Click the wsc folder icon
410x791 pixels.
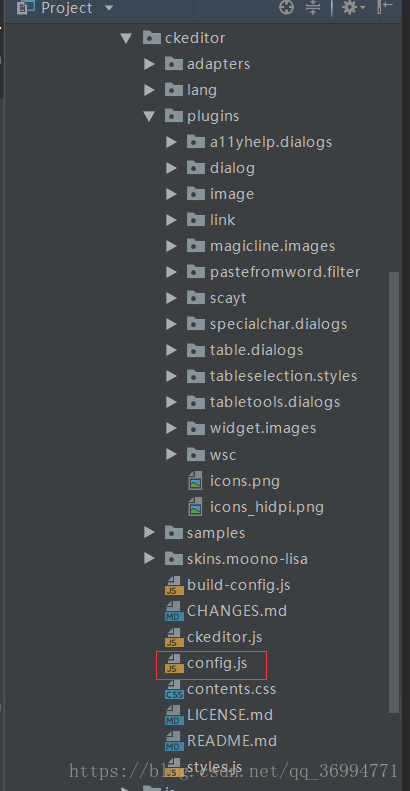(x=196, y=455)
